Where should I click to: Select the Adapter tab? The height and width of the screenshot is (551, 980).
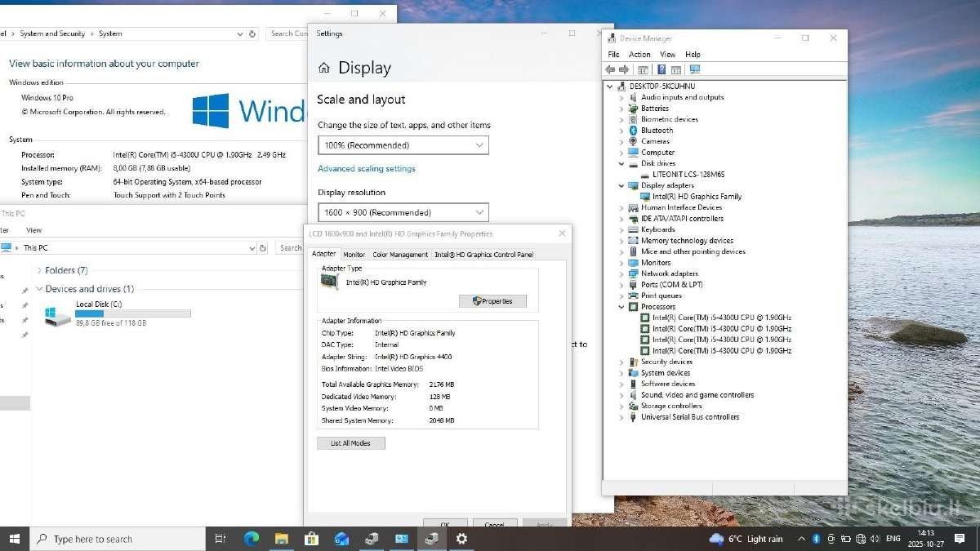pos(324,254)
